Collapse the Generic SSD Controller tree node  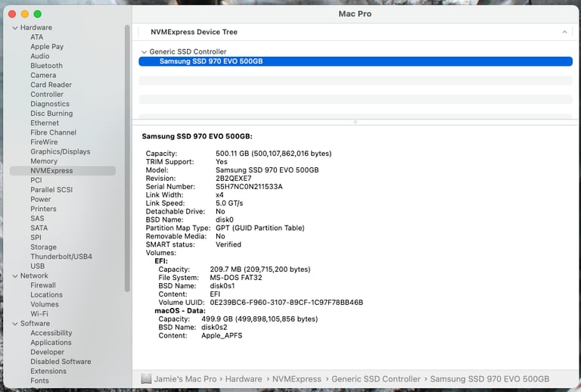point(144,52)
